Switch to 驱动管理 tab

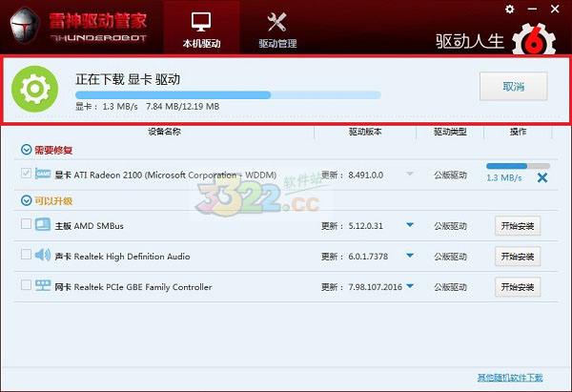(x=277, y=29)
